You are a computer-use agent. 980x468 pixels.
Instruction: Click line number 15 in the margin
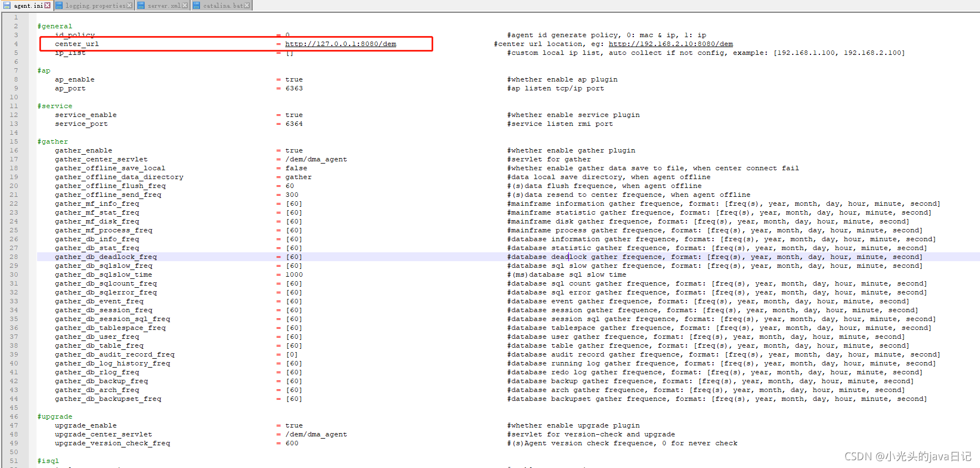tap(14, 141)
